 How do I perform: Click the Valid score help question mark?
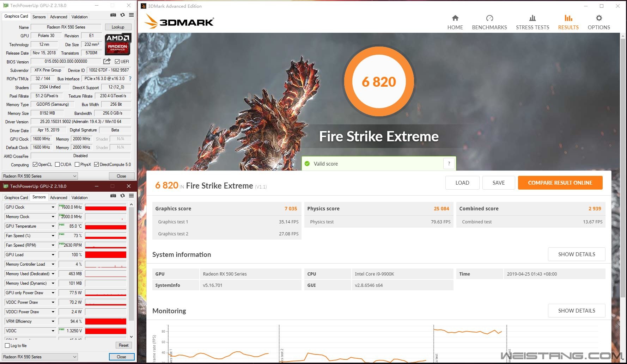(449, 164)
